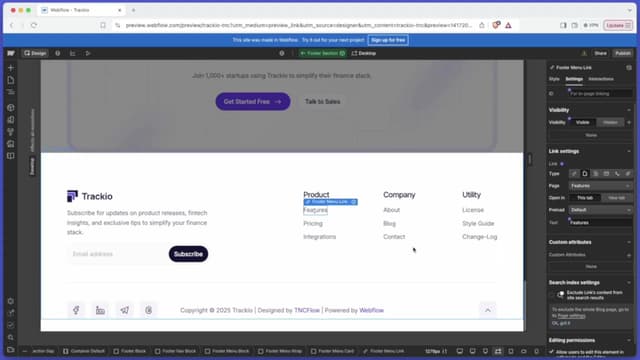Switch to the Interactions tab
This screenshot has width=640, height=360.
601,79
